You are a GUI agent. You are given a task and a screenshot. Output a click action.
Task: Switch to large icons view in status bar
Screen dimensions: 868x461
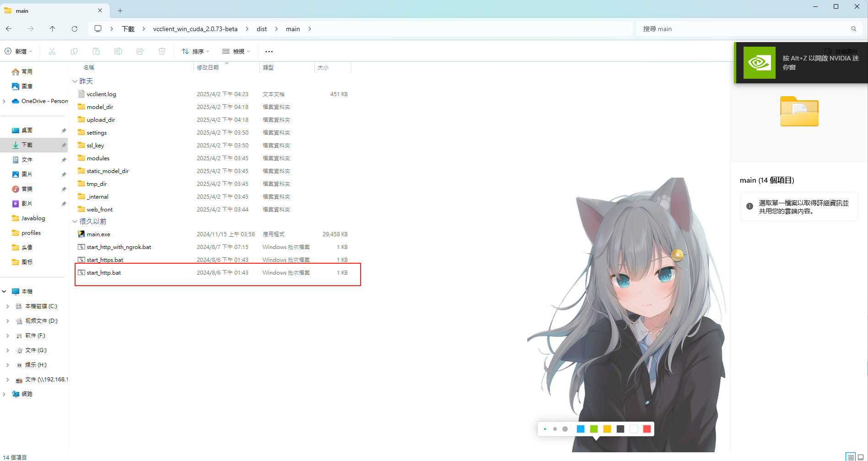click(x=861, y=457)
